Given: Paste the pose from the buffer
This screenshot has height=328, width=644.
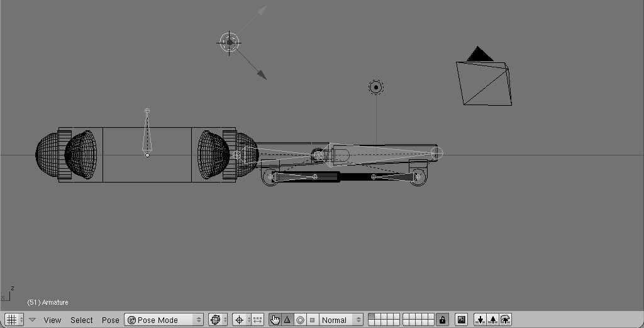Looking at the screenshot, I should (x=493, y=320).
